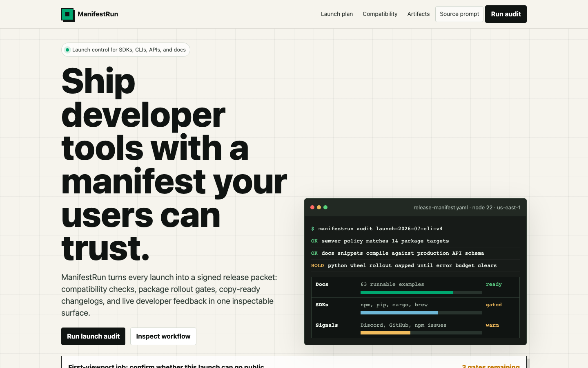
Task: Click the ManifestRun green square logo icon
Action: (68, 15)
